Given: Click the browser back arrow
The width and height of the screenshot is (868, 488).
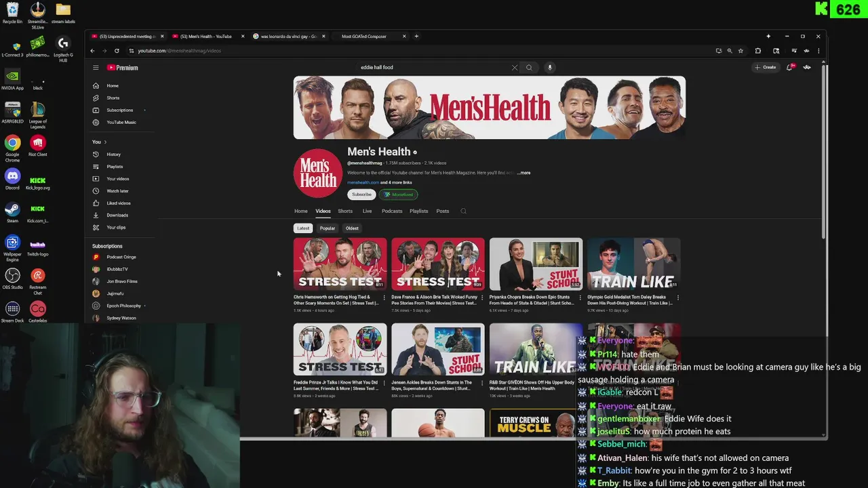Looking at the screenshot, I should (x=93, y=51).
